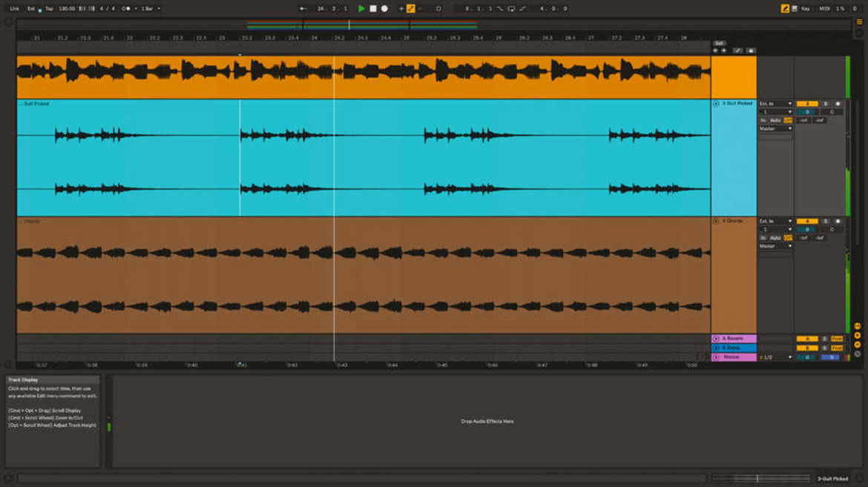Open the Master 1/2 output dropdown
Viewport: 868px width, 487px height.
tap(775, 357)
